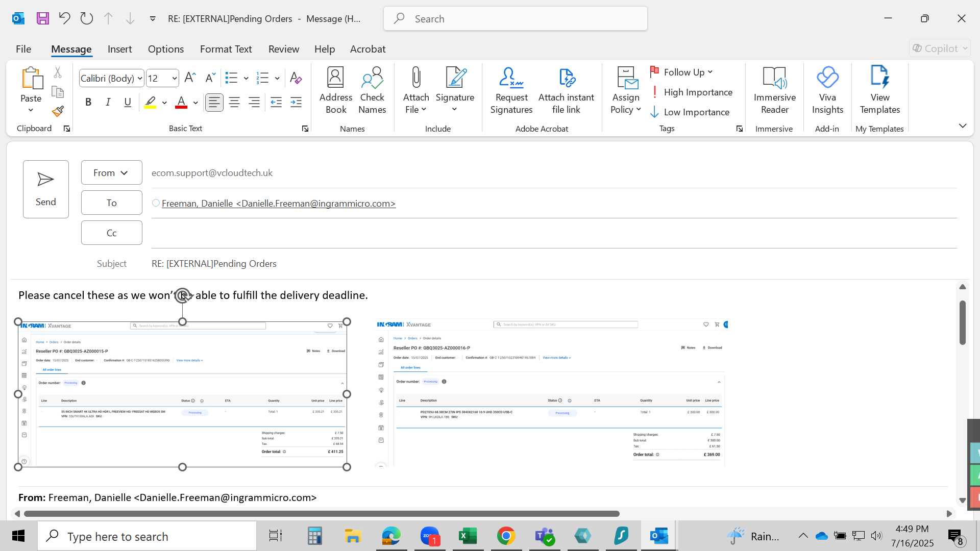Apply yellow text highlight color

[150, 103]
